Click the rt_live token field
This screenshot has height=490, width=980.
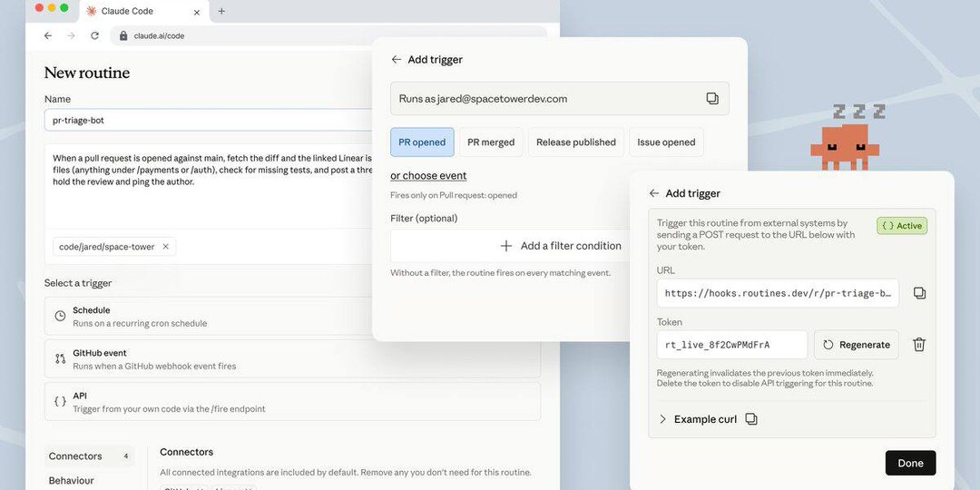732,345
